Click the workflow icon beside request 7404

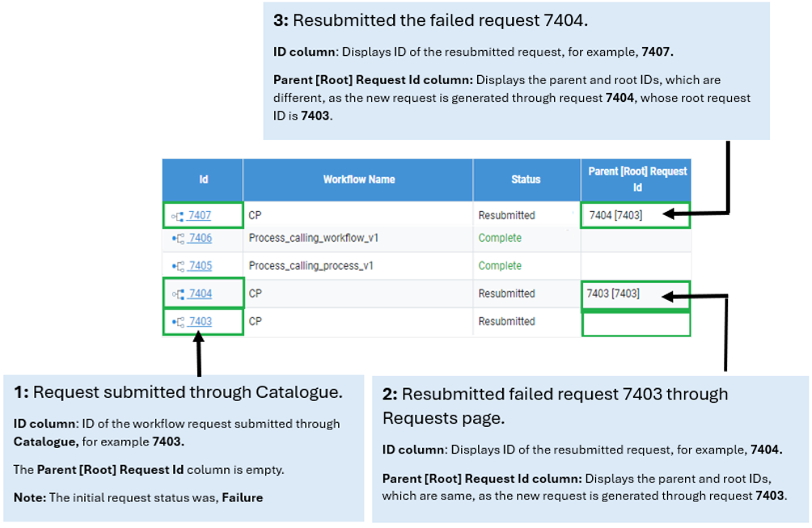coord(179,294)
